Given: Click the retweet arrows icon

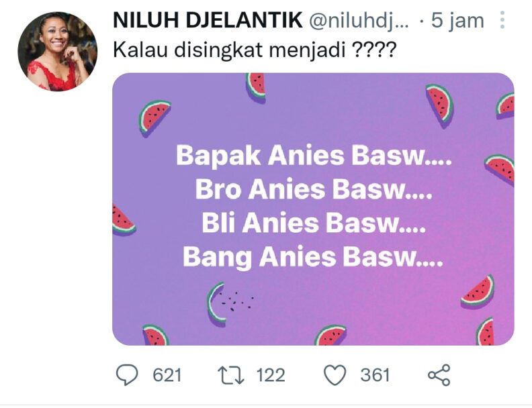Looking at the screenshot, I should click(230, 375).
